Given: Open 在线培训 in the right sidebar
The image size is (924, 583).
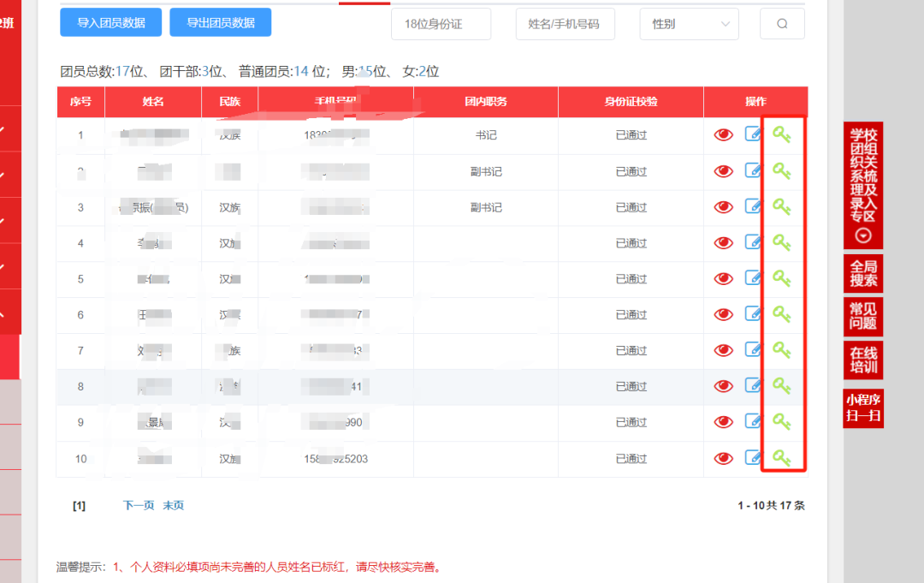Looking at the screenshot, I should 862,360.
